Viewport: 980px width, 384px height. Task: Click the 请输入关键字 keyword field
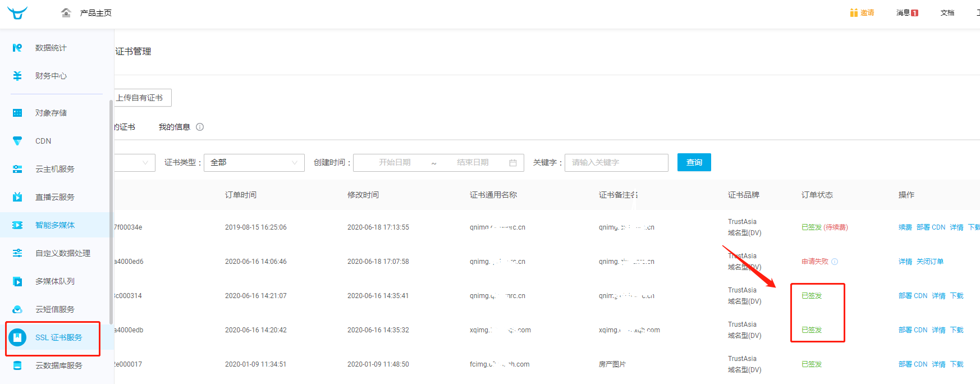click(x=616, y=163)
